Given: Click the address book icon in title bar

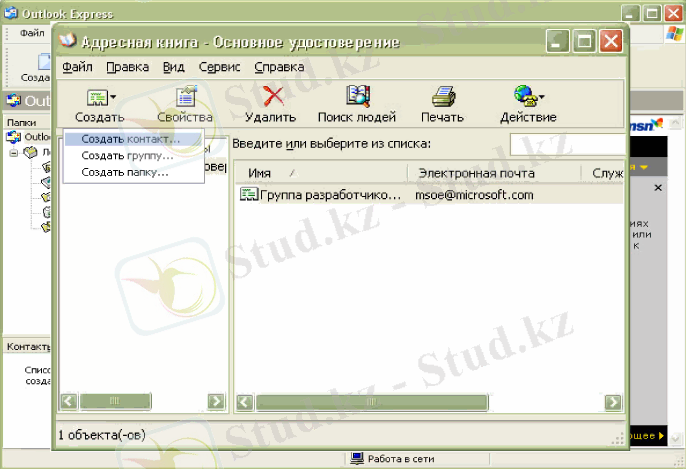Looking at the screenshot, I should point(68,42).
